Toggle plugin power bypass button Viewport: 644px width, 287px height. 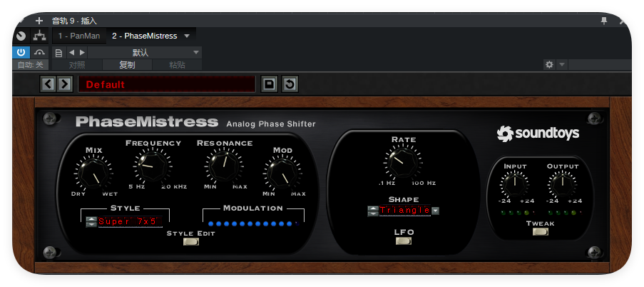(21, 52)
